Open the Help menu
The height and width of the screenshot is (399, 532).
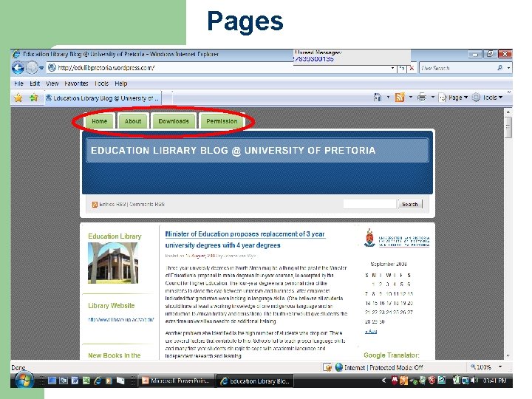point(120,83)
